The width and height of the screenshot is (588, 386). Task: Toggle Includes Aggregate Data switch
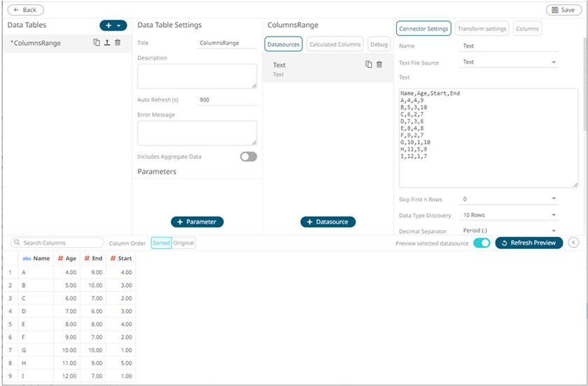(x=248, y=157)
